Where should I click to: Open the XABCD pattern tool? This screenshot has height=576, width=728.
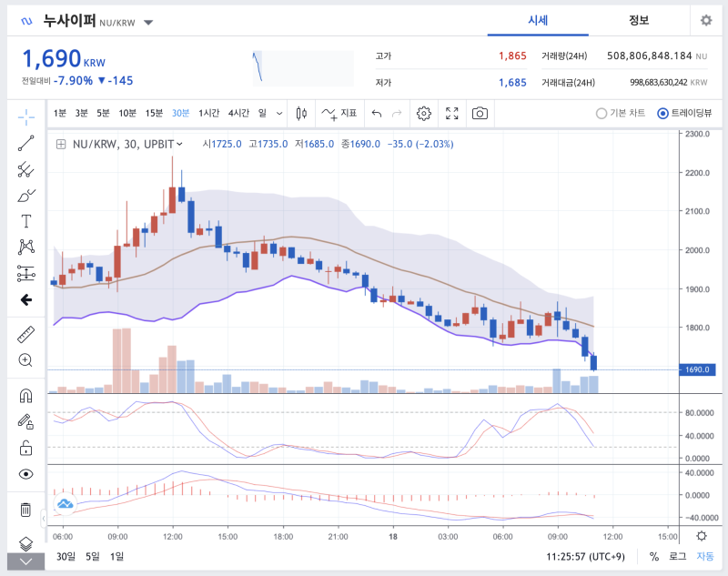pyautogui.click(x=26, y=247)
